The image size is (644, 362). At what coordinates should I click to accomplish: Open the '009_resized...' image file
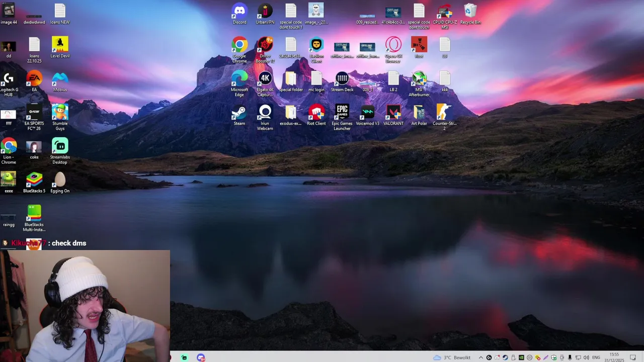[x=368, y=19]
